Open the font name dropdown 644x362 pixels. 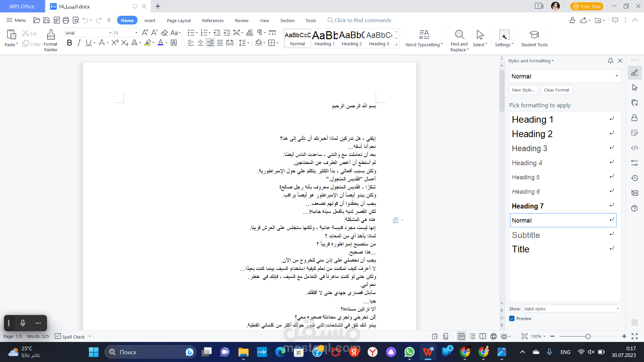coord(110,33)
